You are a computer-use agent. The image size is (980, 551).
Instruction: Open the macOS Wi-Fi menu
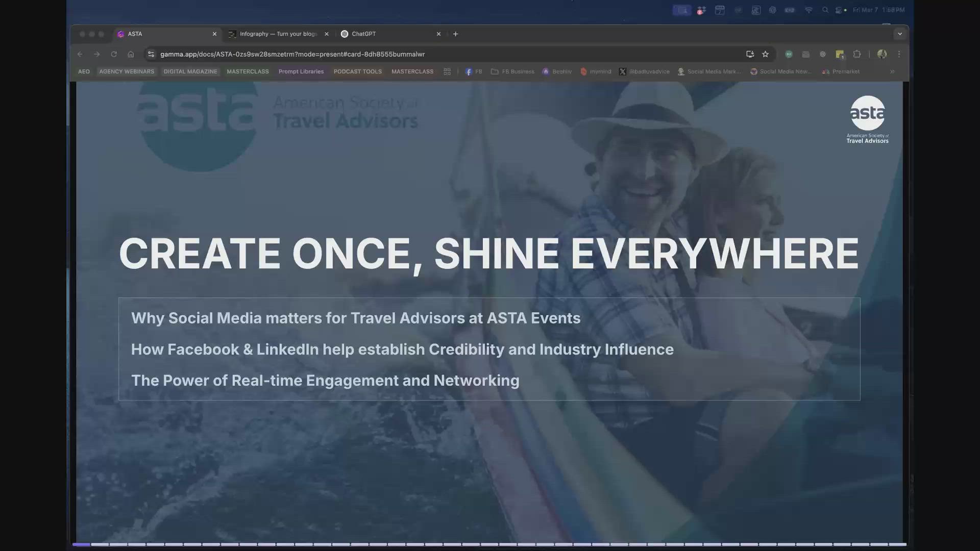(808, 10)
